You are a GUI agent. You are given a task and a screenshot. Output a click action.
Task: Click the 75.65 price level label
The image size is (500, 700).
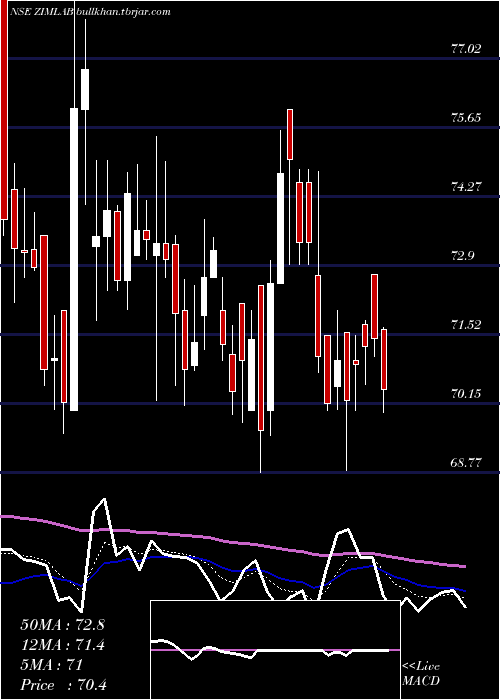pos(467,118)
